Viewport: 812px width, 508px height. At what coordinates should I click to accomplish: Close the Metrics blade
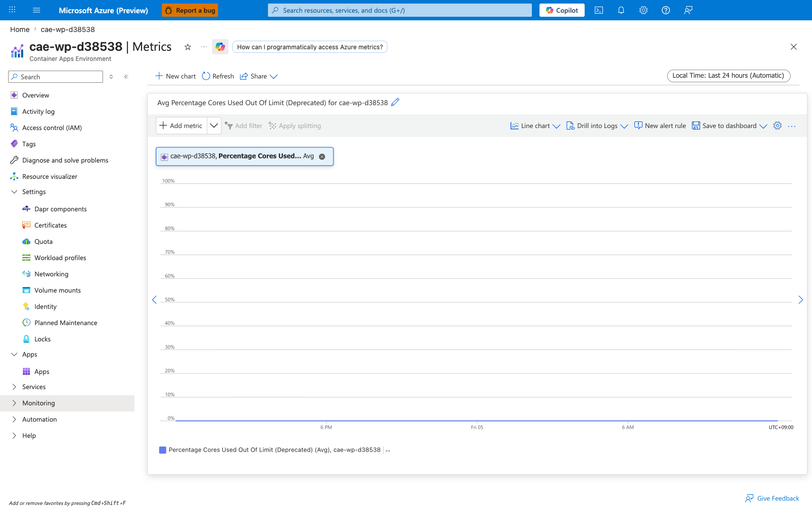click(794, 47)
